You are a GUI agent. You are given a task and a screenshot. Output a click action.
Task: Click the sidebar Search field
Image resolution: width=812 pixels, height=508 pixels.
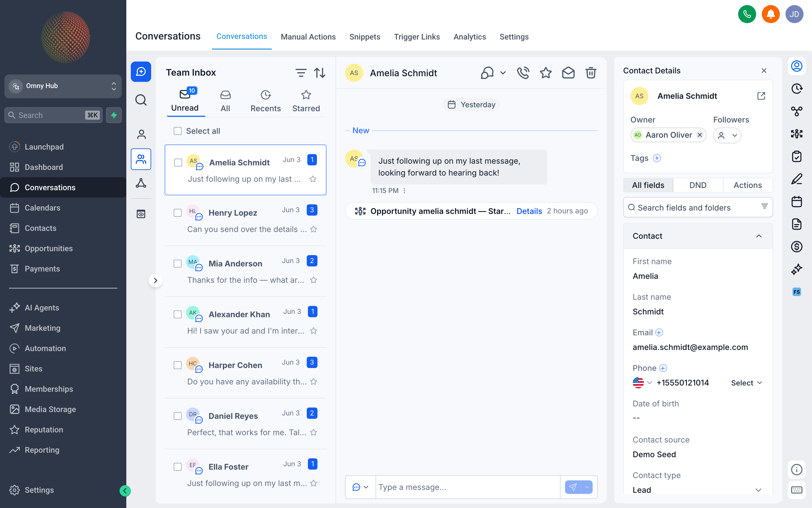tap(53, 115)
